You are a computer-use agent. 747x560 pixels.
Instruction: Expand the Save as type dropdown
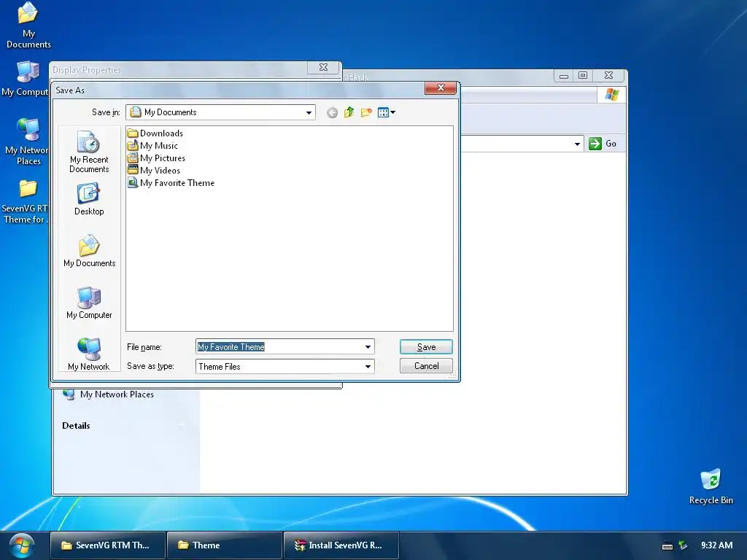368,366
